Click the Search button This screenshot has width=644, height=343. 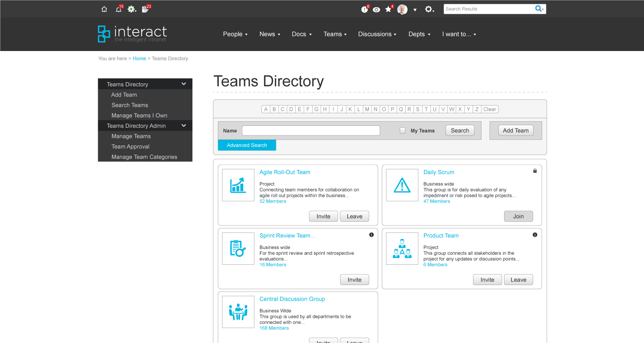point(460,130)
